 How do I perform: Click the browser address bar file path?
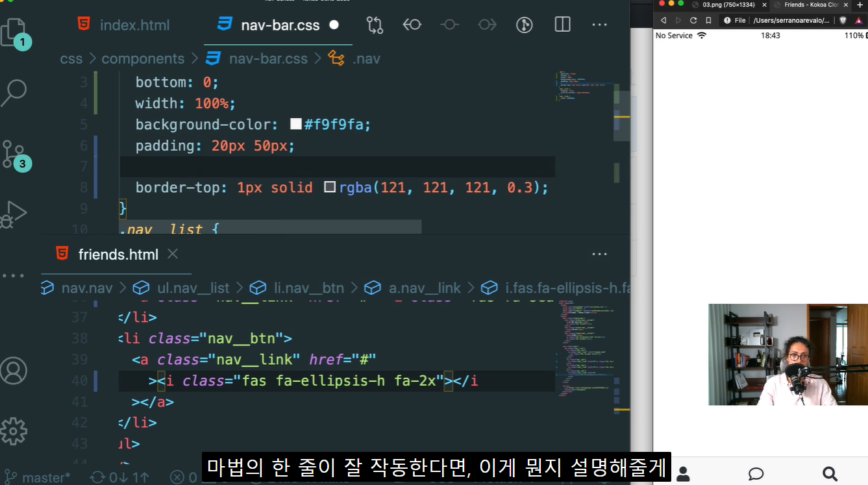(x=791, y=20)
